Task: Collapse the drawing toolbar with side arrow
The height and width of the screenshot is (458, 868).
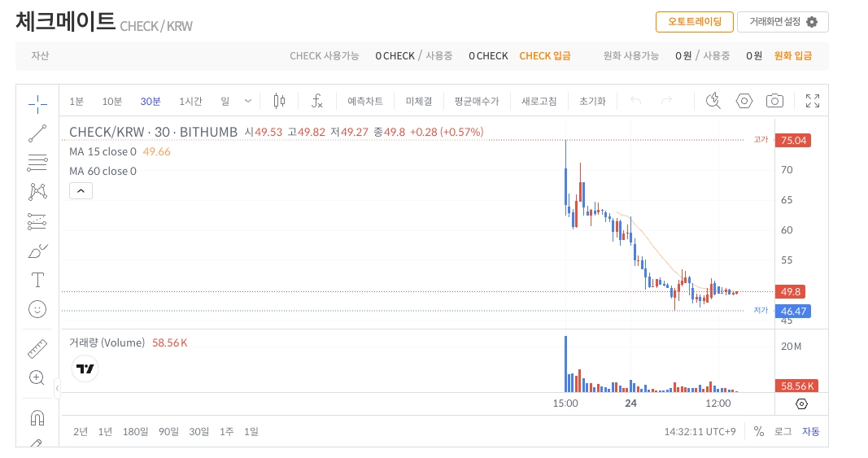Action: (x=57, y=388)
